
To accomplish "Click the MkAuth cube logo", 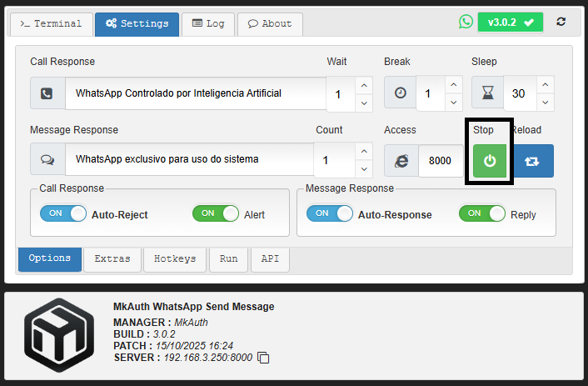I will (x=59, y=335).
